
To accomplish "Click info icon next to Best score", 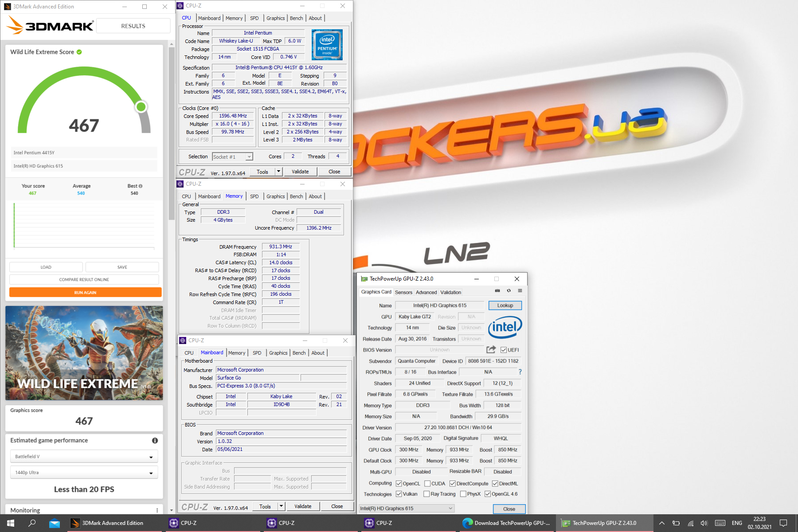I will click(141, 186).
